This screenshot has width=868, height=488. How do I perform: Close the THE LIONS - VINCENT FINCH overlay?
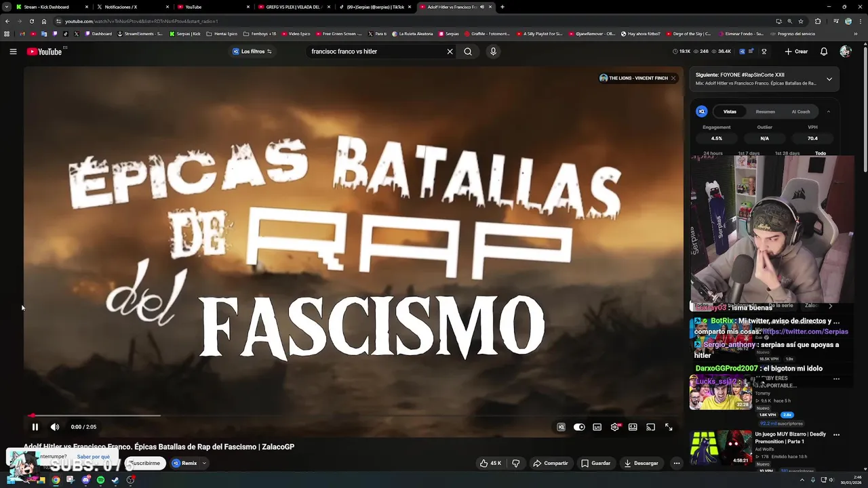(x=673, y=78)
